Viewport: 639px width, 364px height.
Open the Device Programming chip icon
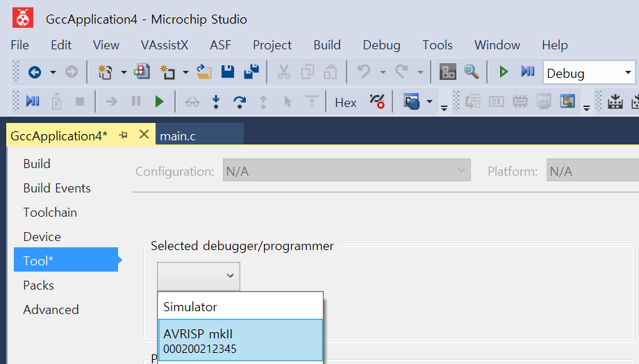click(447, 72)
